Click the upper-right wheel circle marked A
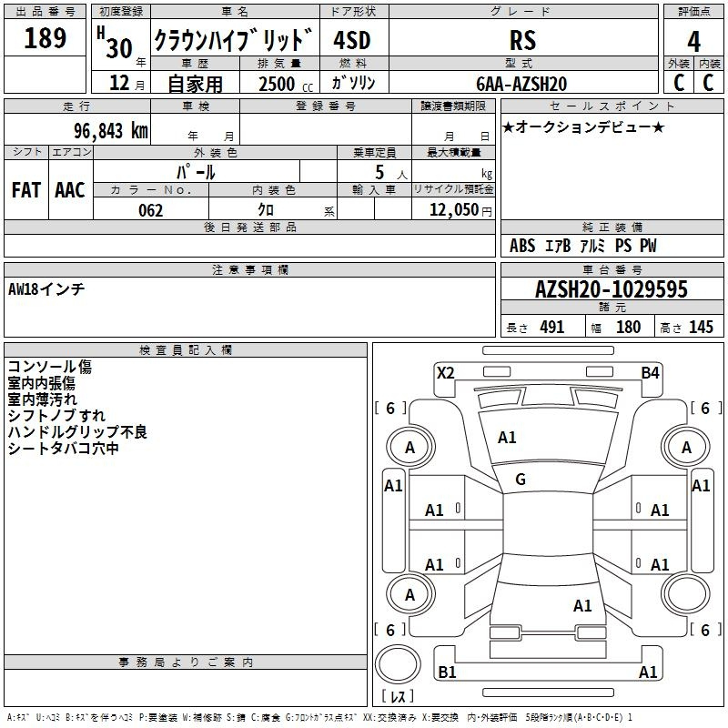This screenshot has width=728, height=728. [x=686, y=447]
